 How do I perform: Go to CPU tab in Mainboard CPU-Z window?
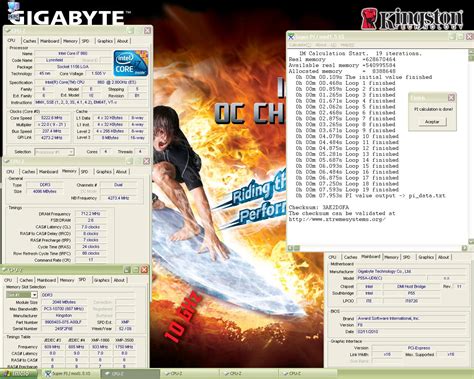[x=332, y=257]
